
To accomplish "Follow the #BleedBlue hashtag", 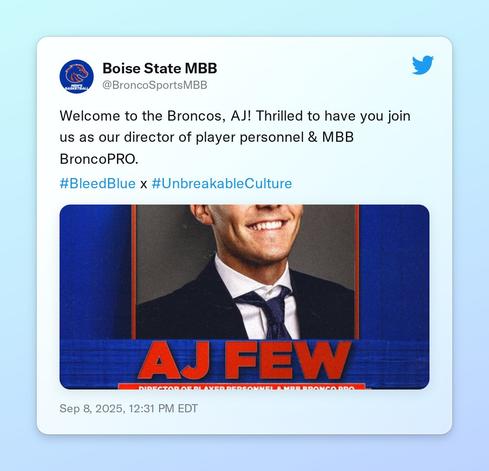I will tap(97, 183).
